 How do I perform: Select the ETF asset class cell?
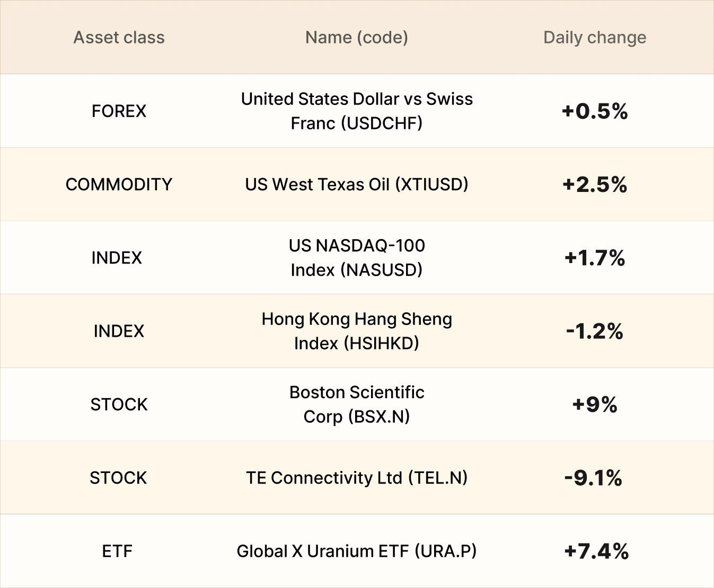click(117, 551)
